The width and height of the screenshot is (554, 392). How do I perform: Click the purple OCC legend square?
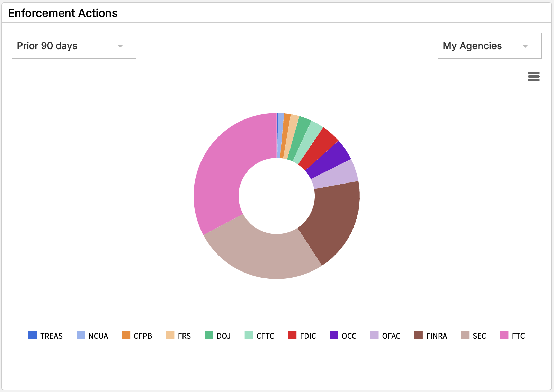click(x=334, y=336)
